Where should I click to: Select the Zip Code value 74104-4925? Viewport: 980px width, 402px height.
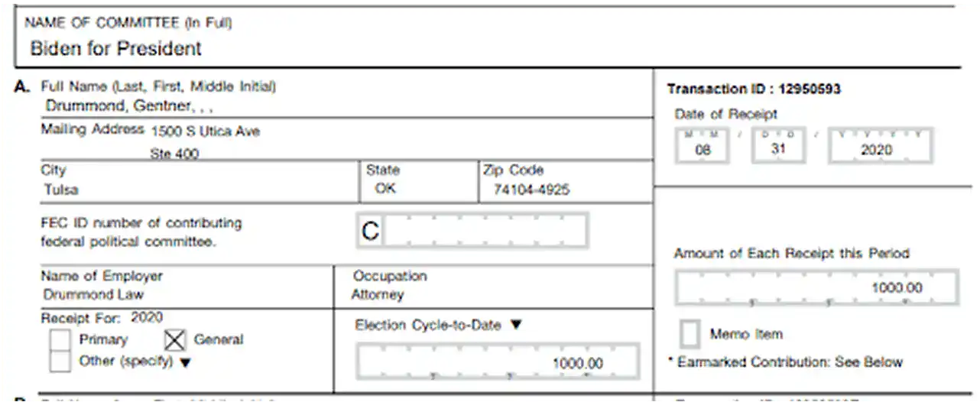pyautogui.click(x=531, y=190)
